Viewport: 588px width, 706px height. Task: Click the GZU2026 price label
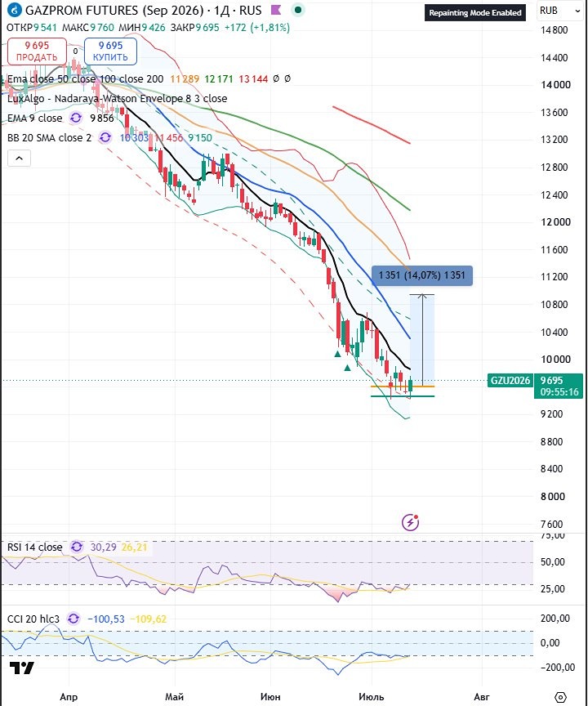click(510, 381)
